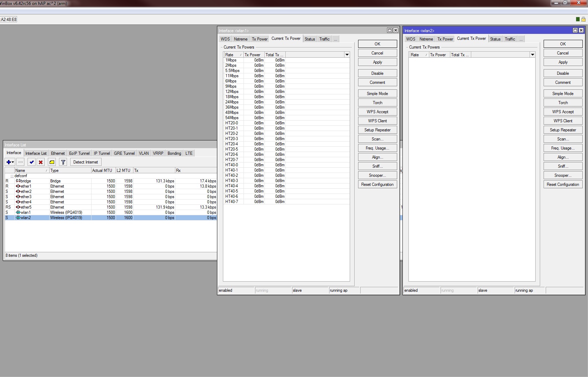Click the Detect Internet button
Viewport: 588px width, 377px height.
[x=86, y=162]
